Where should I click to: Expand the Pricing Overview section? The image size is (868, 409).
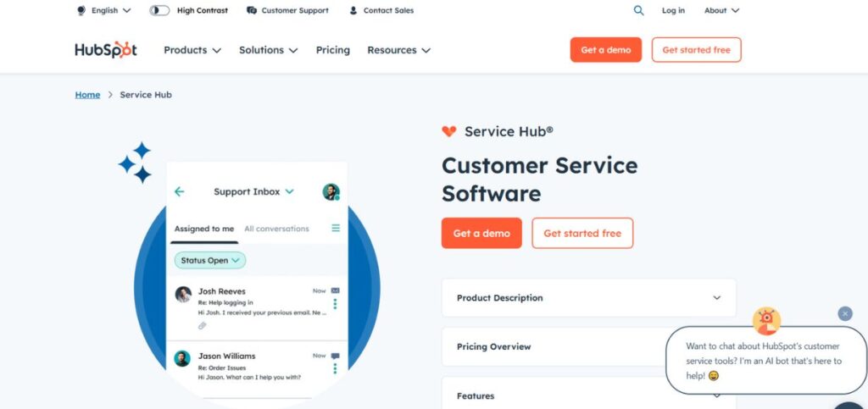(x=588, y=346)
